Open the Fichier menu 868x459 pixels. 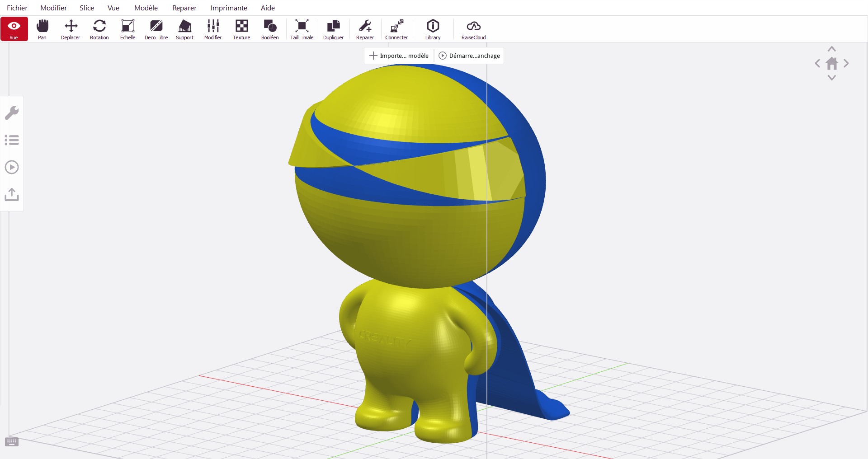pyautogui.click(x=17, y=8)
